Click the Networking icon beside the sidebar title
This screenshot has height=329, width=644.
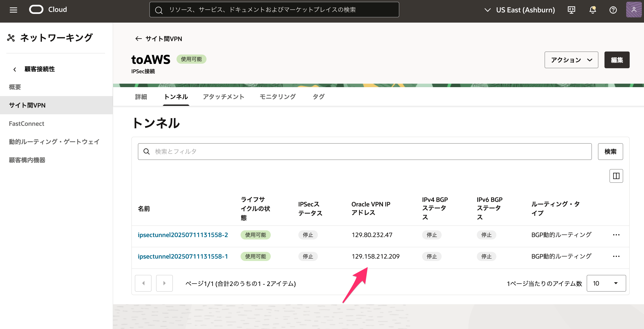11,38
